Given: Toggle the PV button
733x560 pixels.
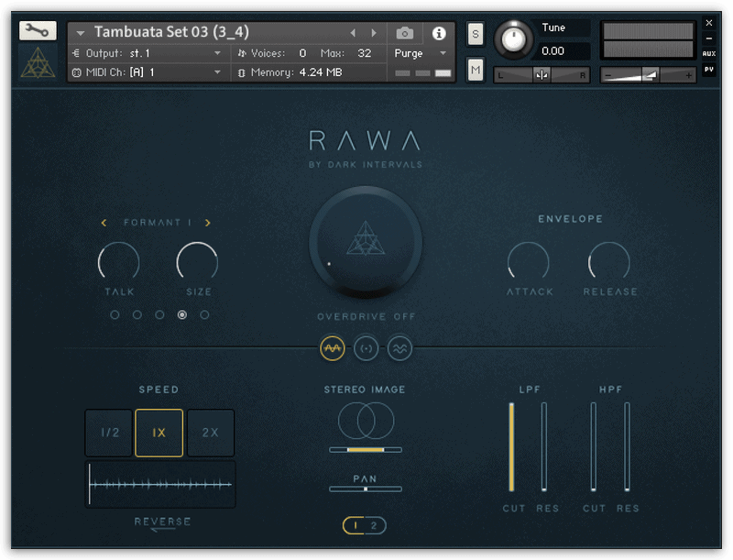Looking at the screenshot, I should [x=708, y=69].
